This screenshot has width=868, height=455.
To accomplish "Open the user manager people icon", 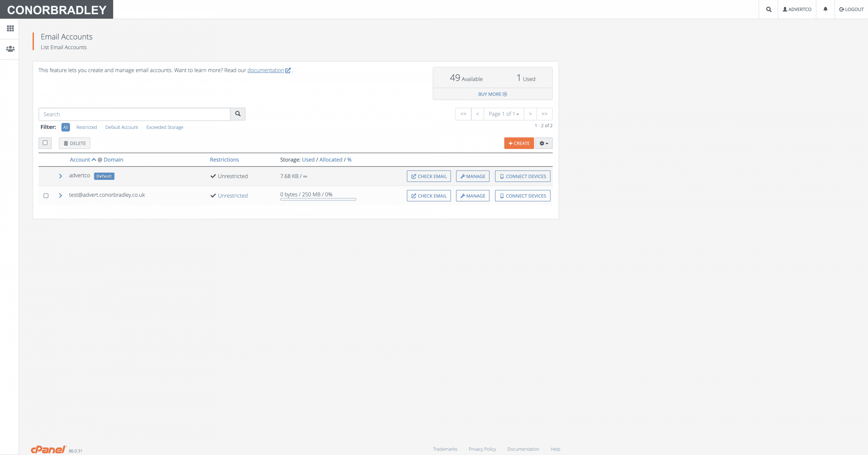I will [10, 49].
